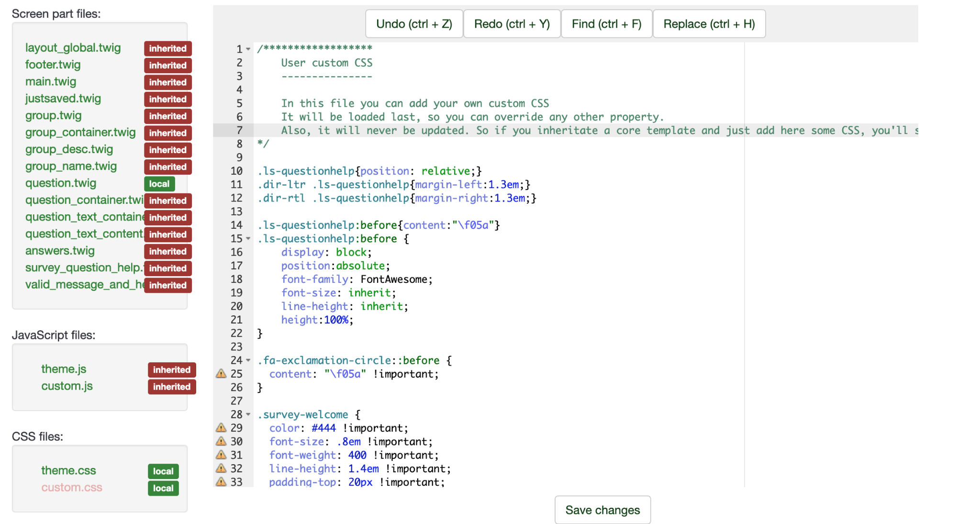
Task: Open theme.css file
Action: (68, 470)
